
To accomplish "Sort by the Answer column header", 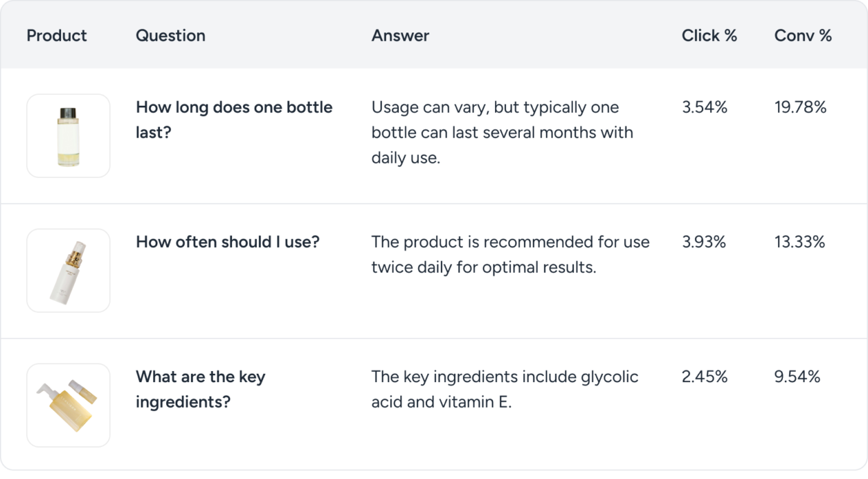I will tap(400, 35).
